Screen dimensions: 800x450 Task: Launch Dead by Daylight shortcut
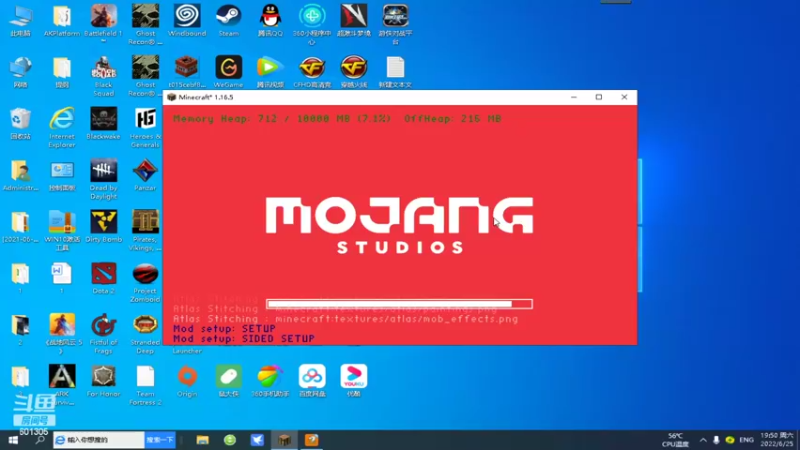(104, 179)
